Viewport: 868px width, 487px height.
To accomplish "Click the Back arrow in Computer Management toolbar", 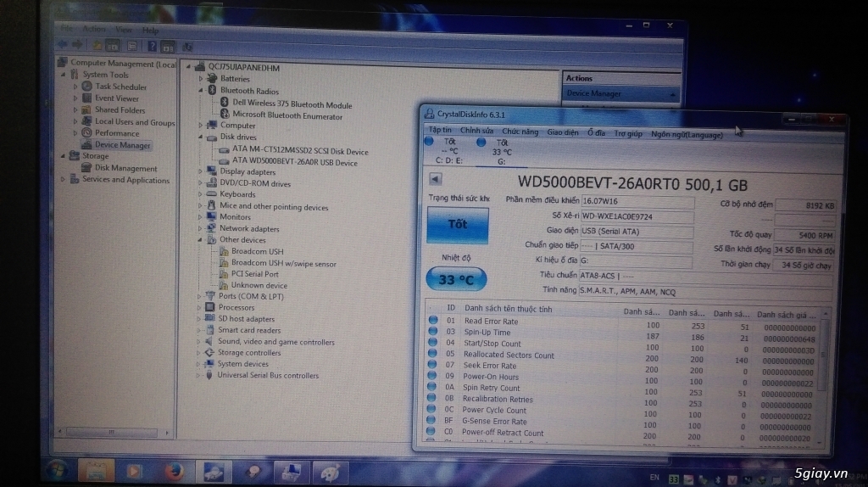I will click(64, 45).
